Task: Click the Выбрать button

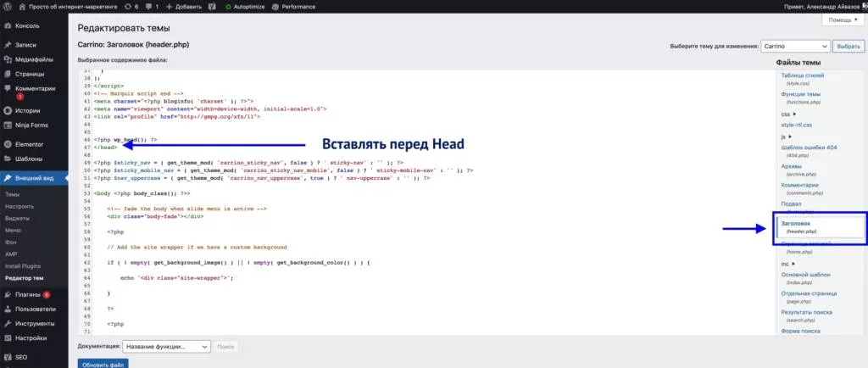Action: pyautogui.click(x=849, y=47)
